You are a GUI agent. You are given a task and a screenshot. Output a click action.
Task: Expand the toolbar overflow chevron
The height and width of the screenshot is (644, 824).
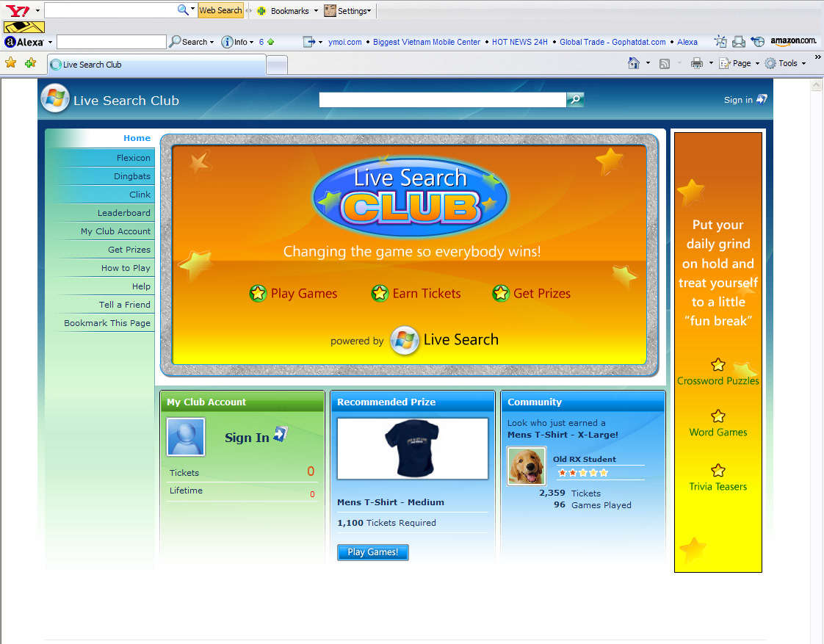coord(817,57)
